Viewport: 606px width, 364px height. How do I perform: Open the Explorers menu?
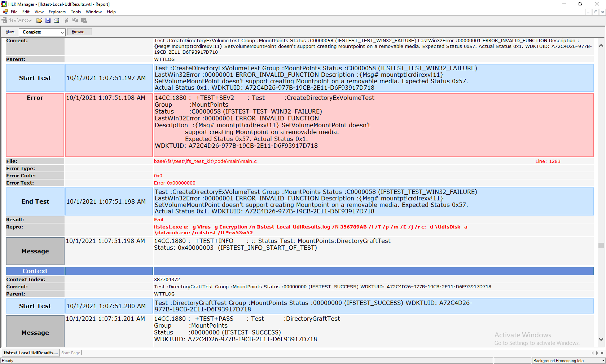57,12
